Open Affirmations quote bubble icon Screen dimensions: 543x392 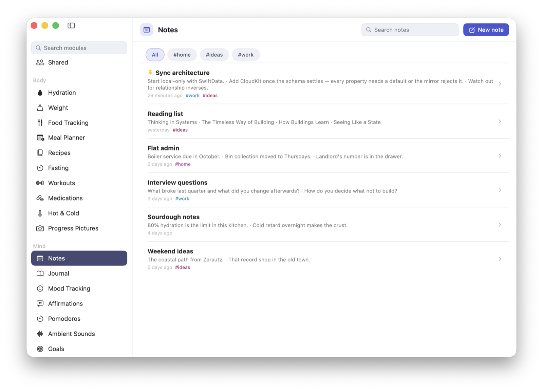40,303
